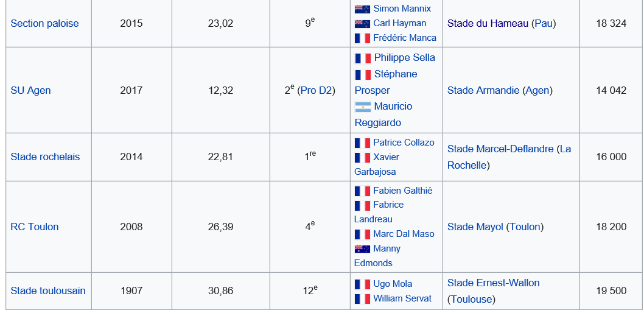Screen dimensions: 644x310
Task: Follow the Stade Ernest-Wallon link
Action: (493, 283)
